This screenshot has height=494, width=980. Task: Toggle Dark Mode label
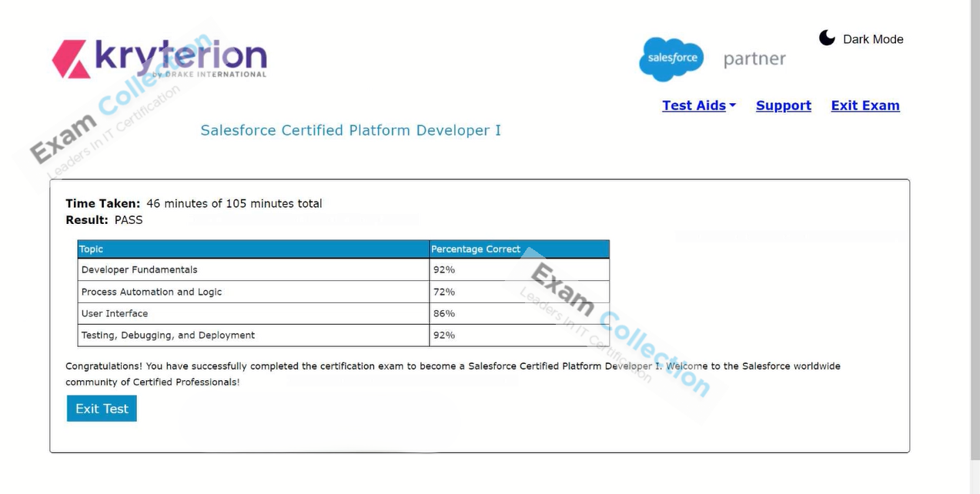873,39
